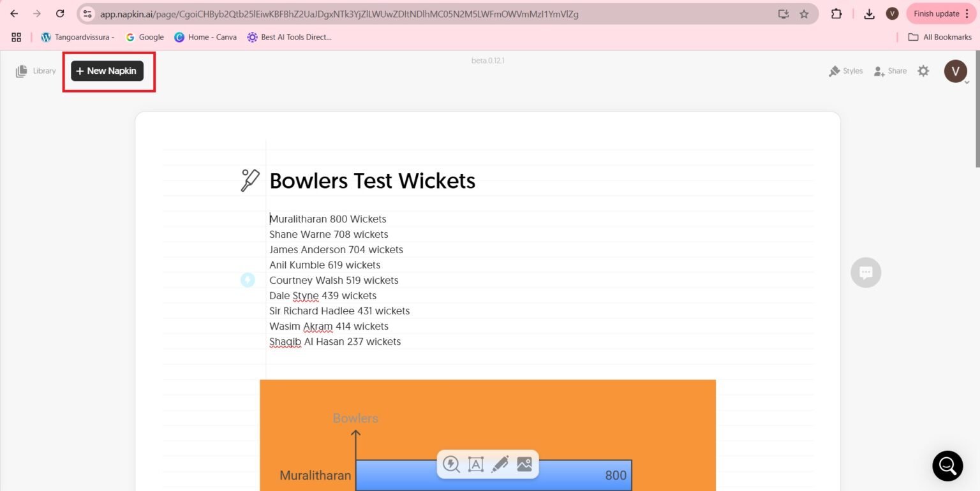Click the New Napkin button
This screenshot has width=980, height=491.
(x=107, y=71)
